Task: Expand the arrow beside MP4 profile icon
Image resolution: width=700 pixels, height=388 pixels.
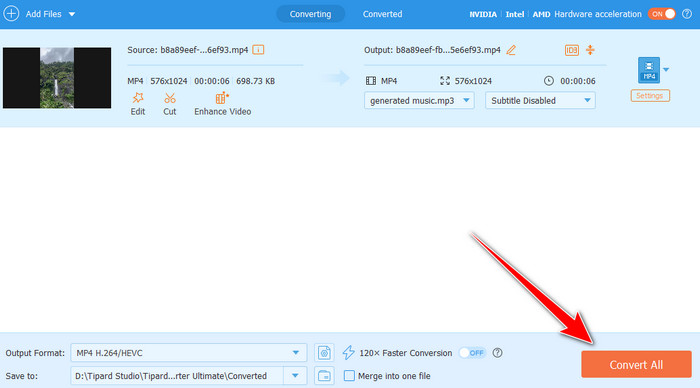Action: click(x=666, y=70)
